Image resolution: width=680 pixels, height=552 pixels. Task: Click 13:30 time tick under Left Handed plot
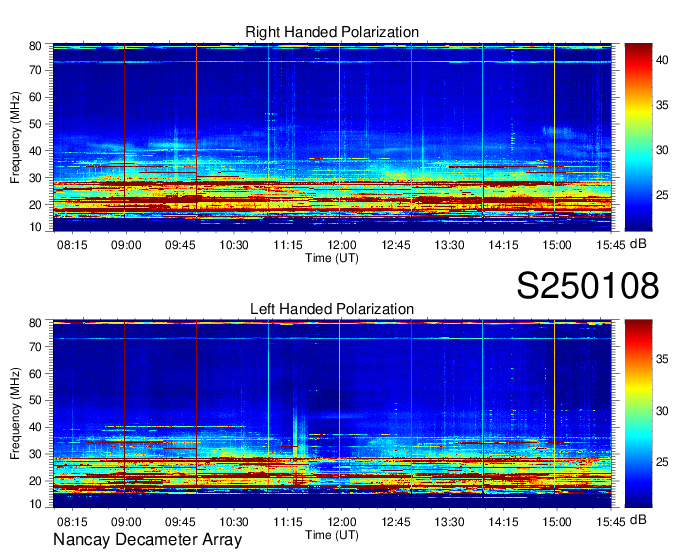coord(449,522)
